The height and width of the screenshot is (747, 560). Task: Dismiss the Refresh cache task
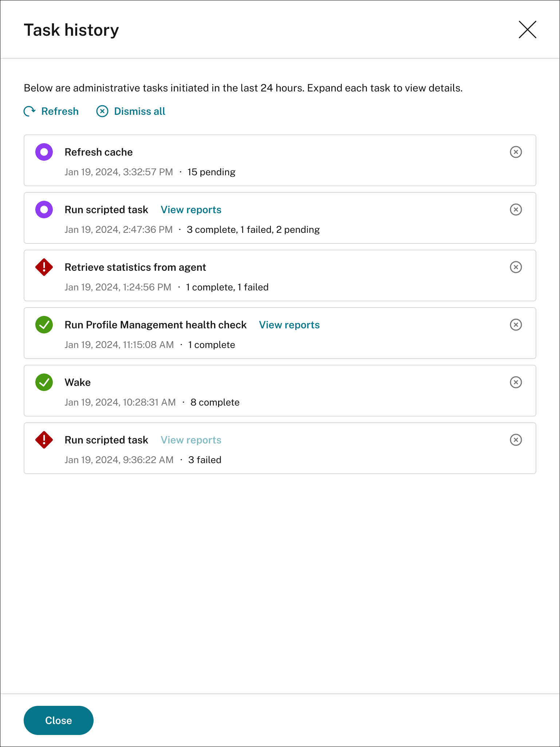[516, 152]
